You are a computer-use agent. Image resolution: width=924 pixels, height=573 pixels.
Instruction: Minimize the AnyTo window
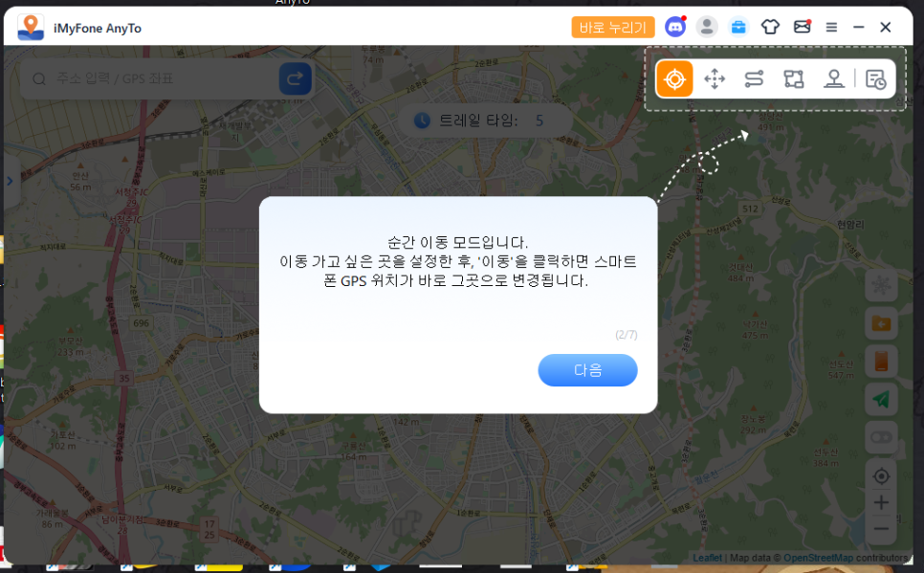(x=859, y=27)
